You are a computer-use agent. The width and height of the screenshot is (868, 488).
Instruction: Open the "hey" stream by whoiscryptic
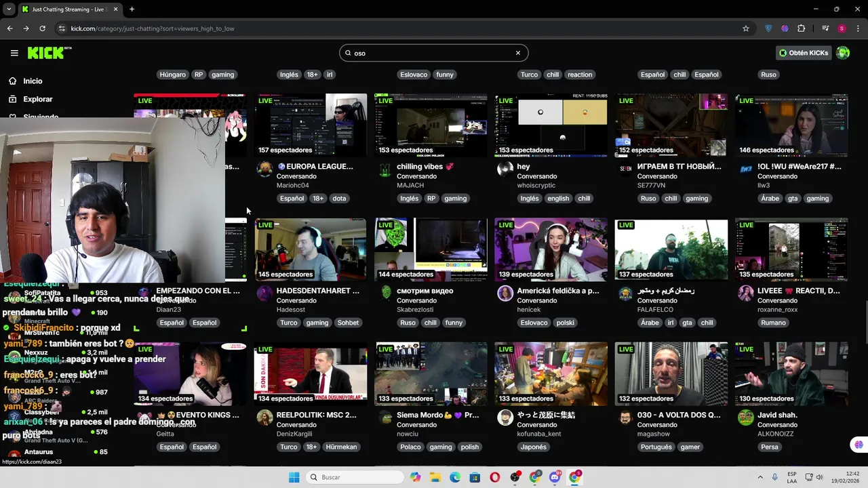pos(551,125)
